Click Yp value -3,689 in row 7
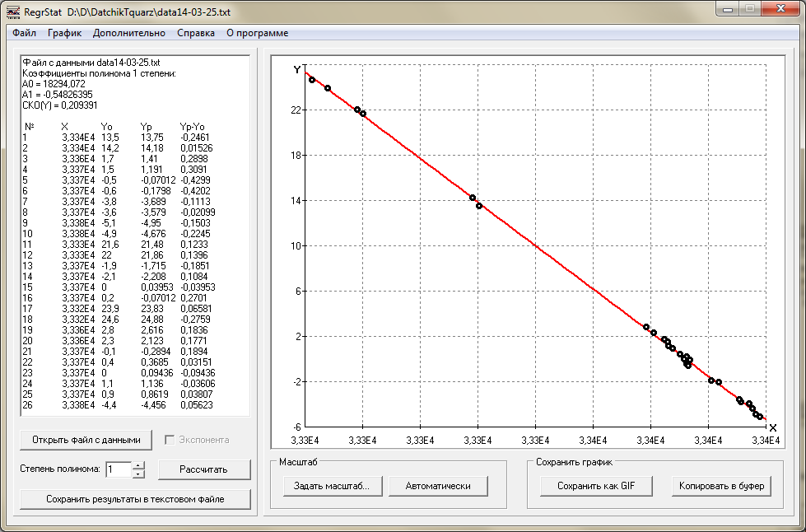The height and width of the screenshot is (532, 806). [x=154, y=202]
